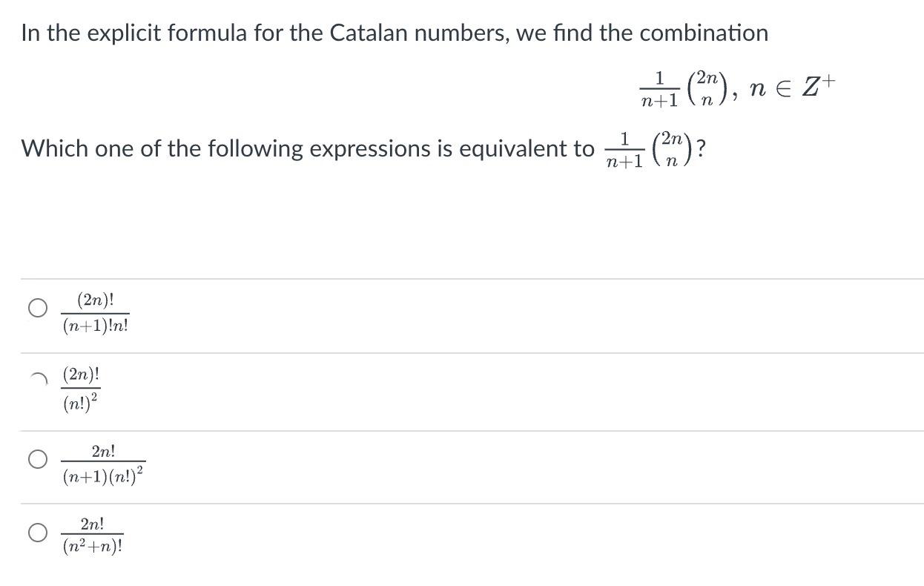This screenshot has height=586, width=924.
Task: Select the radio button for (2n)!/(n+1)!n!
Action: [x=37, y=309]
